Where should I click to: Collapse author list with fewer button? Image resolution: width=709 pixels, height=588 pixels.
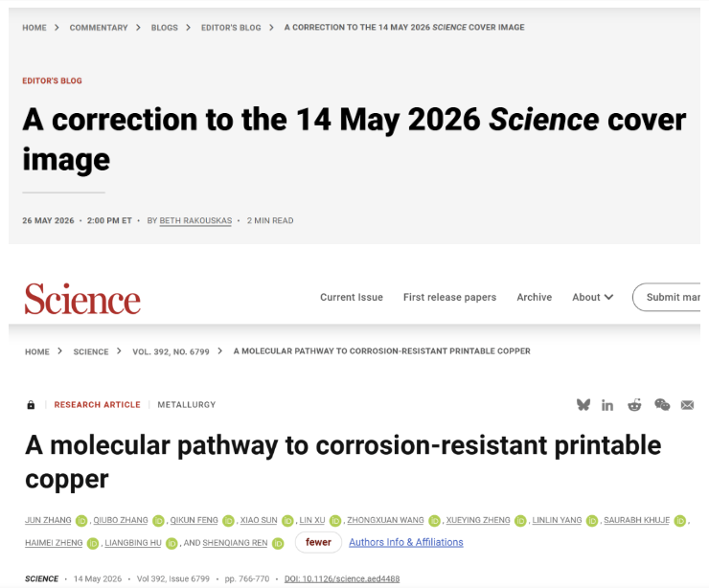318,542
